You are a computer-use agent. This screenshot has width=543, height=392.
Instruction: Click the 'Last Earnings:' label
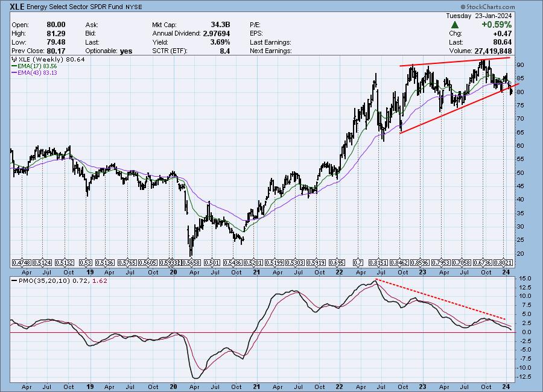tap(270, 42)
